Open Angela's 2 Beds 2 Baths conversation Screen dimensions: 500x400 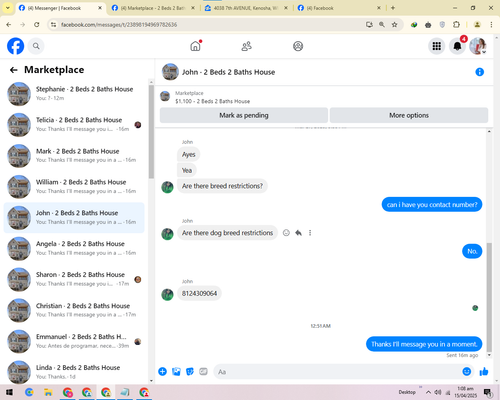(x=74, y=248)
